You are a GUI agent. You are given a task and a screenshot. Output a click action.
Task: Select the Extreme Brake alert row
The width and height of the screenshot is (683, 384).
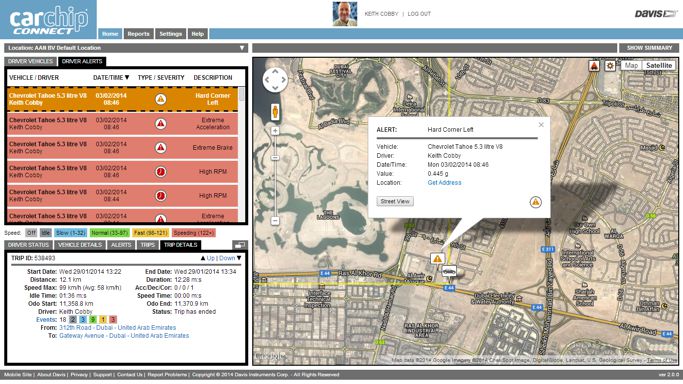coord(122,148)
